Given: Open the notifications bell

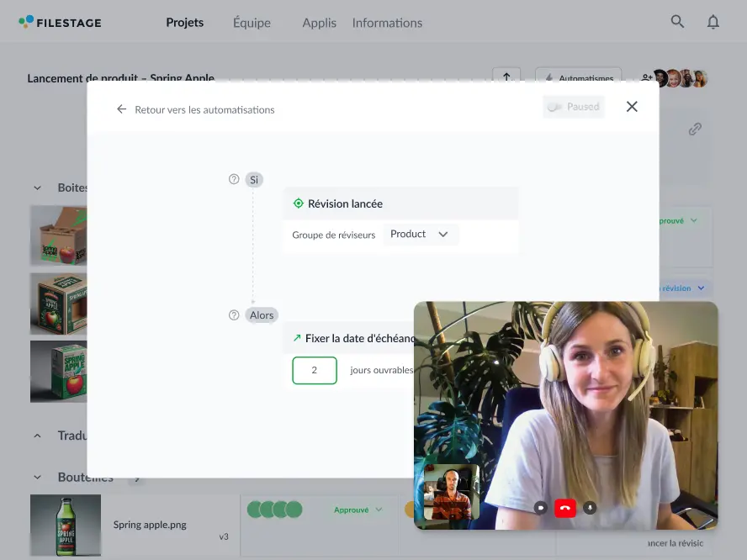Looking at the screenshot, I should [713, 23].
